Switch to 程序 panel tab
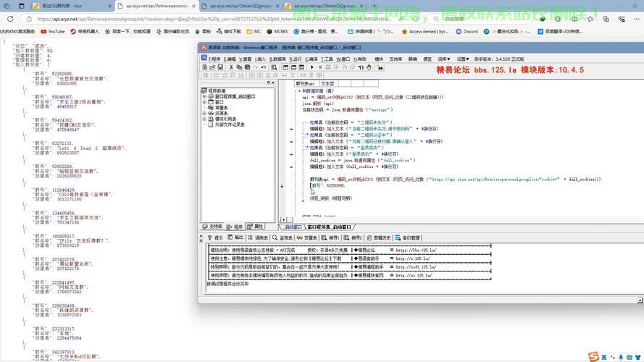Viewport: 644px width, 362px height. pos(235,227)
